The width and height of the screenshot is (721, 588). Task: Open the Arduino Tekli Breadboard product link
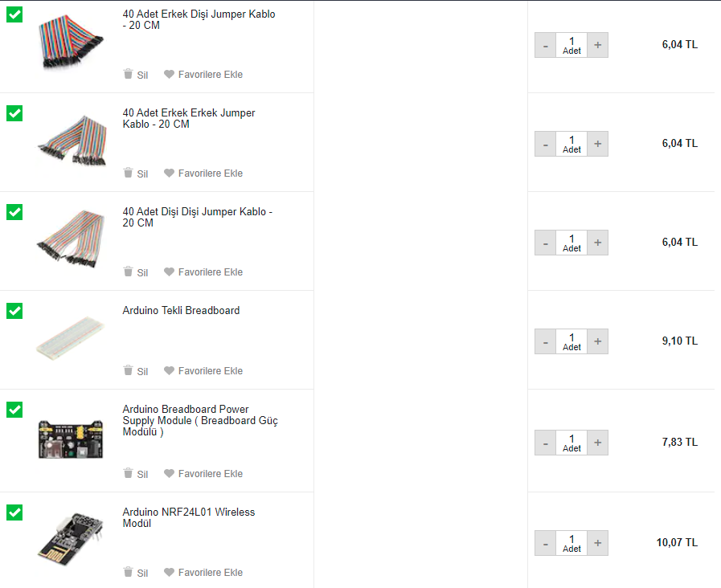click(181, 311)
